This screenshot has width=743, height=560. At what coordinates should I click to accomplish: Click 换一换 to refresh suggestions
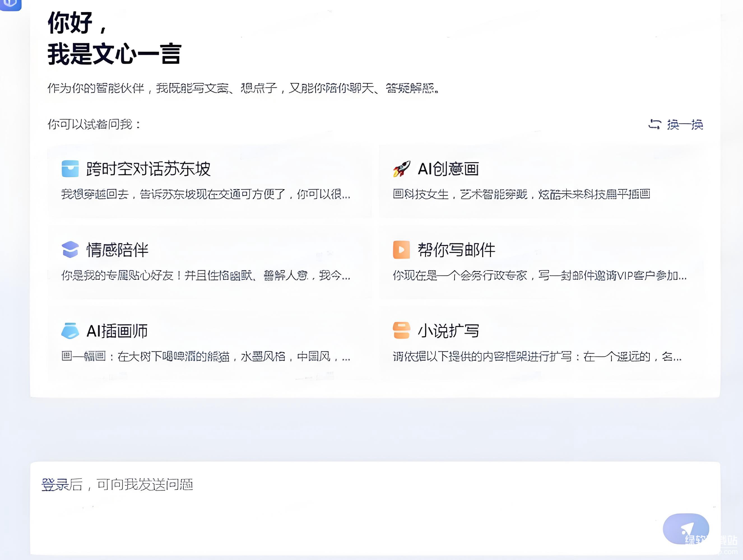click(x=685, y=125)
